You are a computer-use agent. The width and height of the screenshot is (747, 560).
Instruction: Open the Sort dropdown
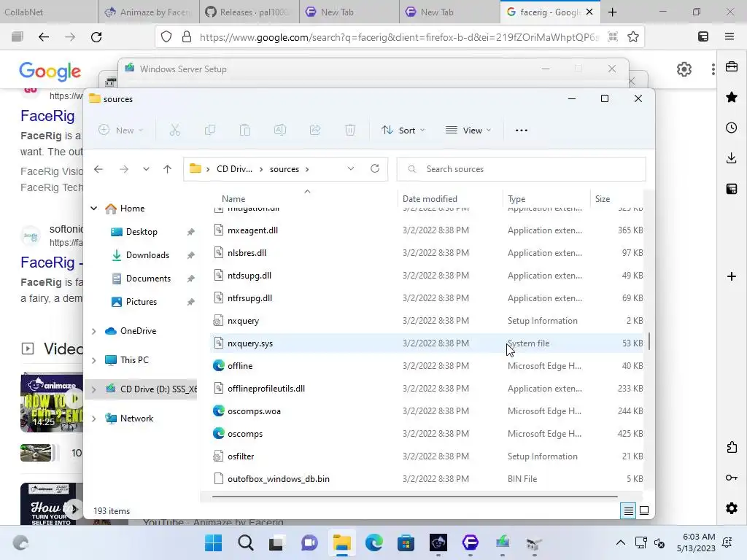(403, 130)
